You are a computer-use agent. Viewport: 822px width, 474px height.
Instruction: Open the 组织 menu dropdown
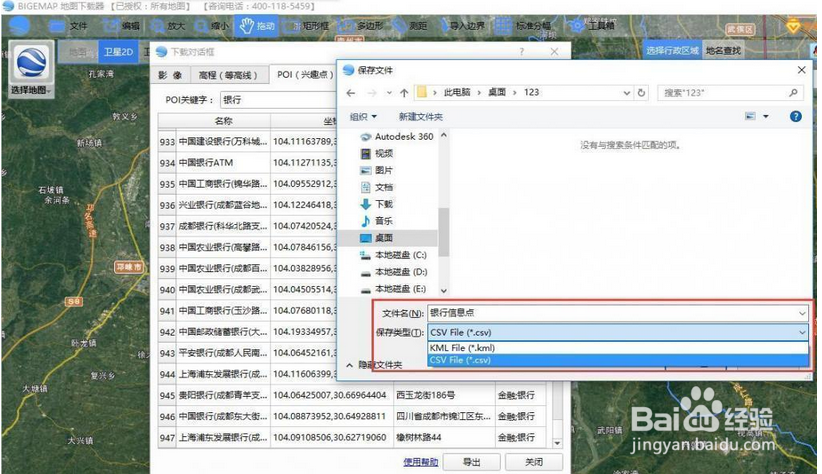tap(363, 116)
